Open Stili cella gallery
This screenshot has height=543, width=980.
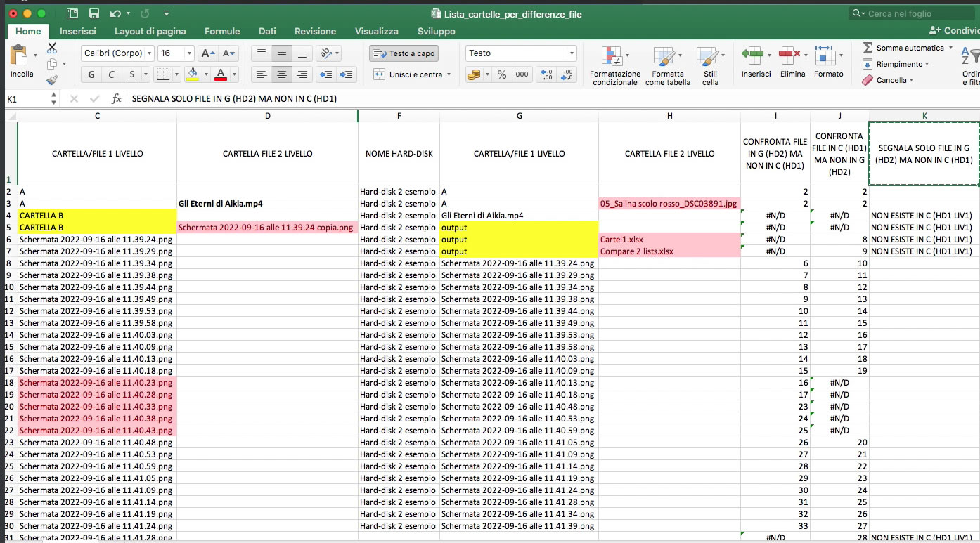click(x=710, y=66)
